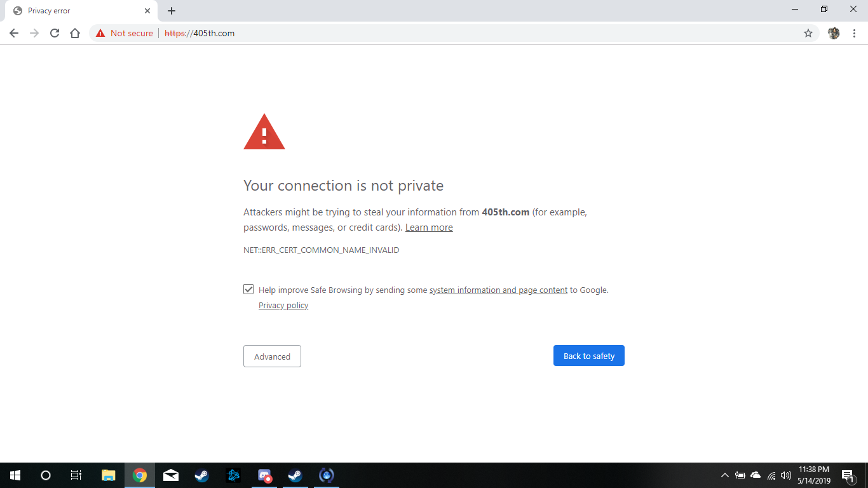Bookmark this page with the star icon
The height and width of the screenshot is (488, 868).
[x=808, y=33]
